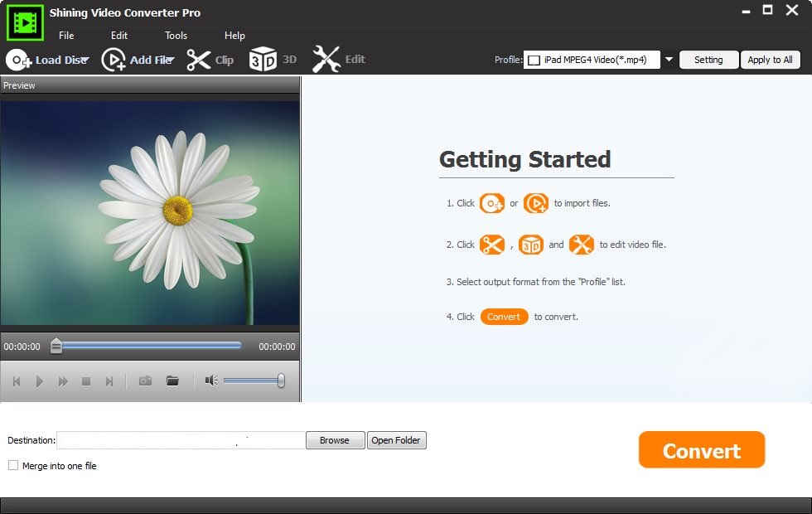Click the preview seek slider handle

[x=56, y=347]
